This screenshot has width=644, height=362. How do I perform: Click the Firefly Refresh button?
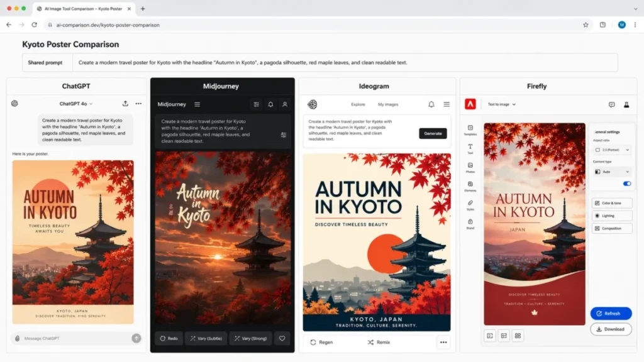point(611,313)
